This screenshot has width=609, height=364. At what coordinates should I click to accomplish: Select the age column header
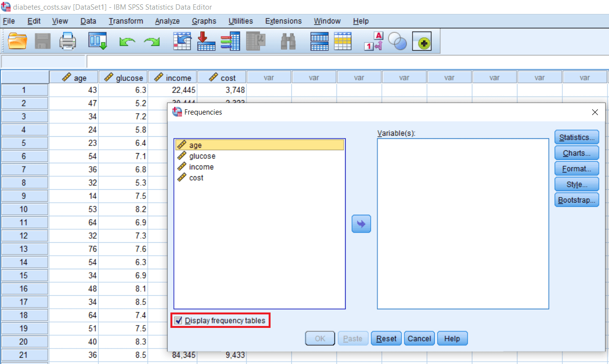(74, 78)
